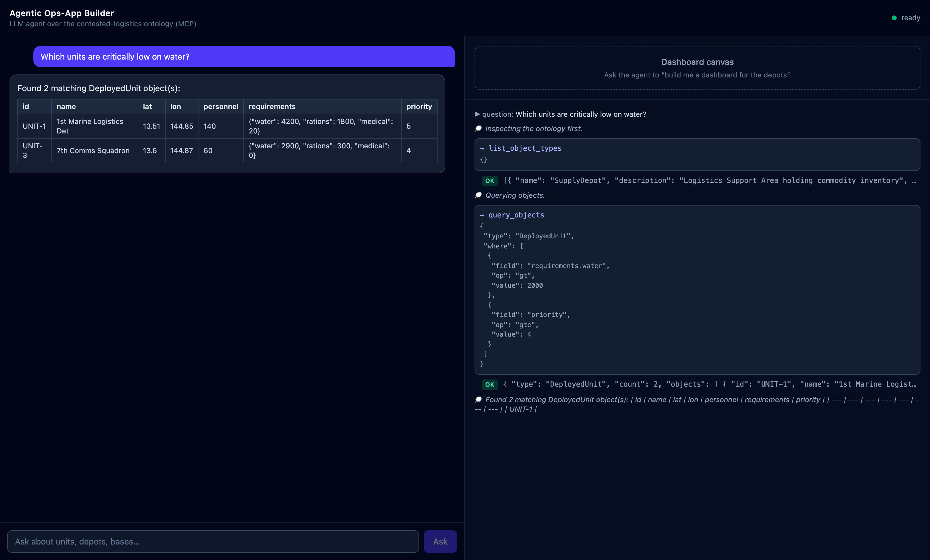930x560 pixels.
Task: Click the OK badge on the SupplyDepot result
Action: pyautogui.click(x=489, y=181)
